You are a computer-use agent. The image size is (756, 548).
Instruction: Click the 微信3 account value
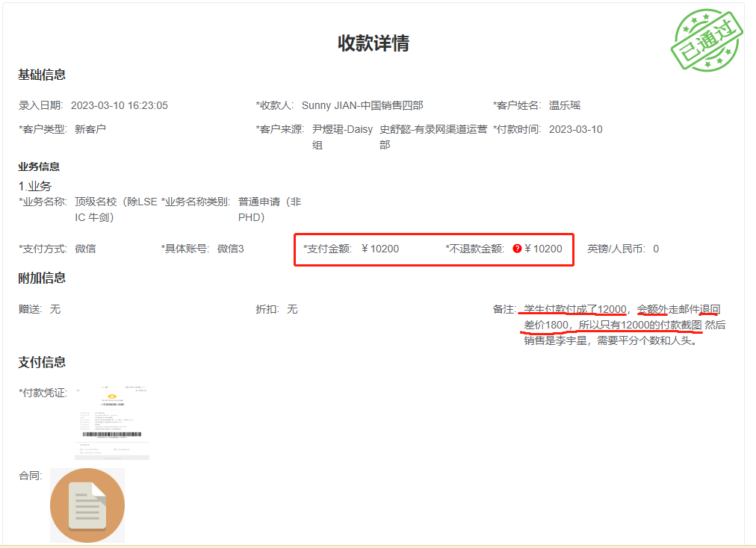(231, 249)
